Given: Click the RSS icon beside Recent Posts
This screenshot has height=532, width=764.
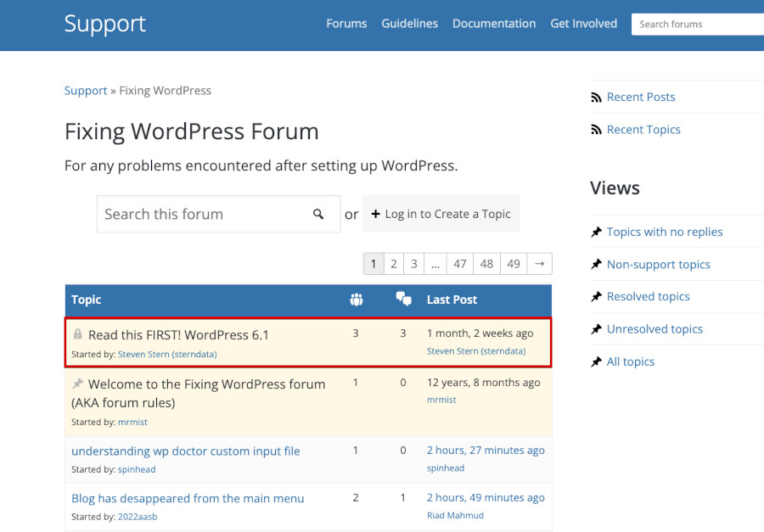Looking at the screenshot, I should point(596,98).
